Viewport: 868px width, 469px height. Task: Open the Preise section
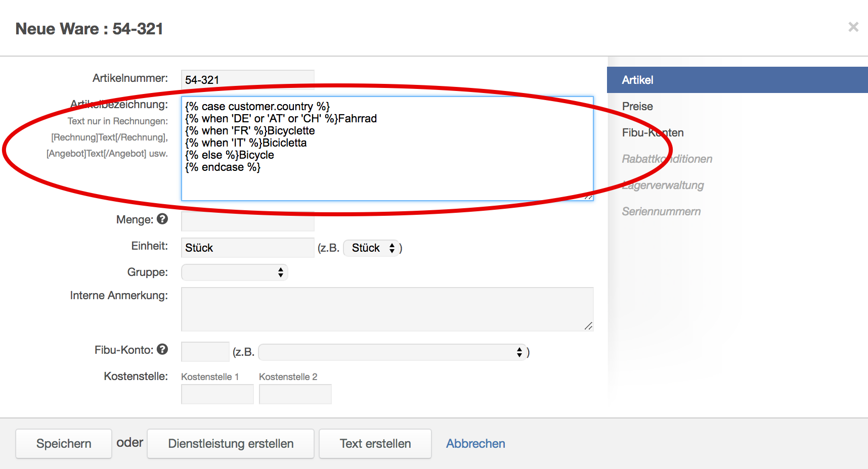pyautogui.click(x=637, y=107)
